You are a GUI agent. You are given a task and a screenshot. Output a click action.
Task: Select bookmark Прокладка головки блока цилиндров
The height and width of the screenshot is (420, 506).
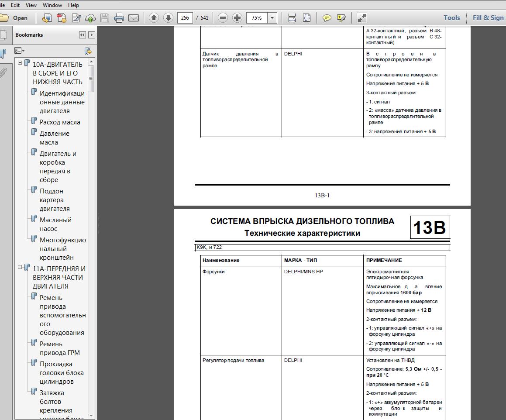(x=62, y=373)
